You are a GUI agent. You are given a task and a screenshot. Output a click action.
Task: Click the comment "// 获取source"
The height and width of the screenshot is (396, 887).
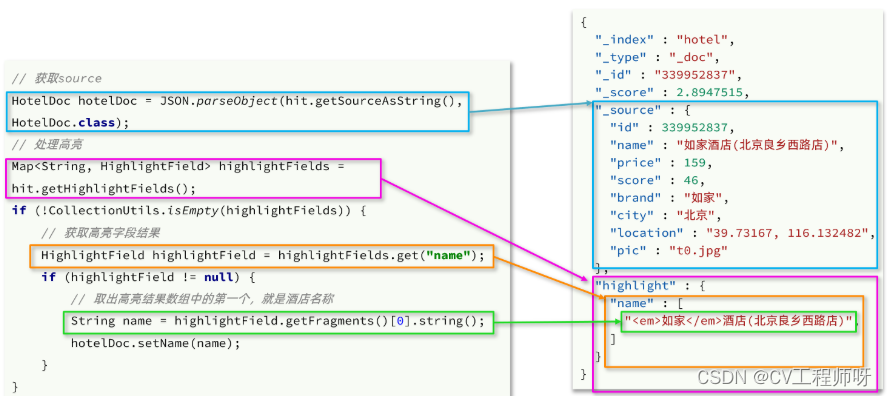pyautogui.click(x=57, y=79)
